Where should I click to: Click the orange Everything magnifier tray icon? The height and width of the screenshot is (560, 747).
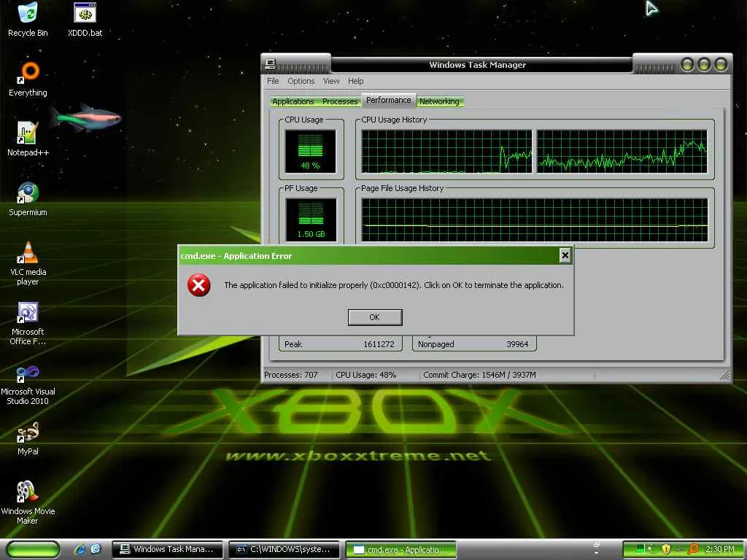coord(693,549)
